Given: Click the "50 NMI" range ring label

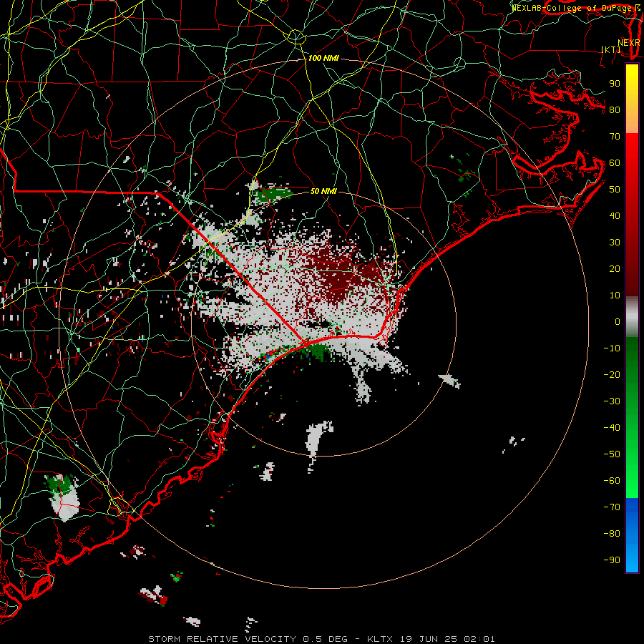Looking at the screenshot, I should click(323, 191).
